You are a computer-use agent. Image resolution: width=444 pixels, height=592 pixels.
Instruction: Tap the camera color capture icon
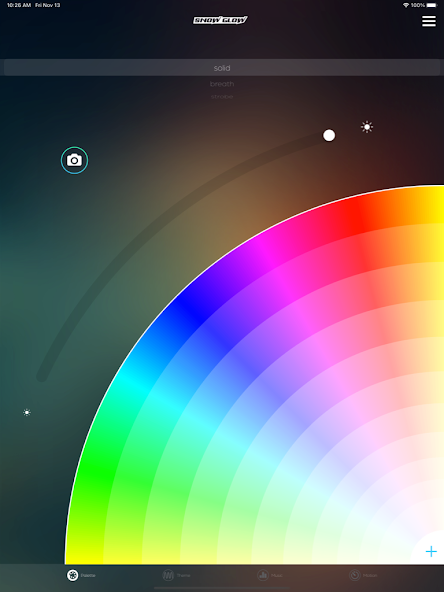click(x=74, y=160)
